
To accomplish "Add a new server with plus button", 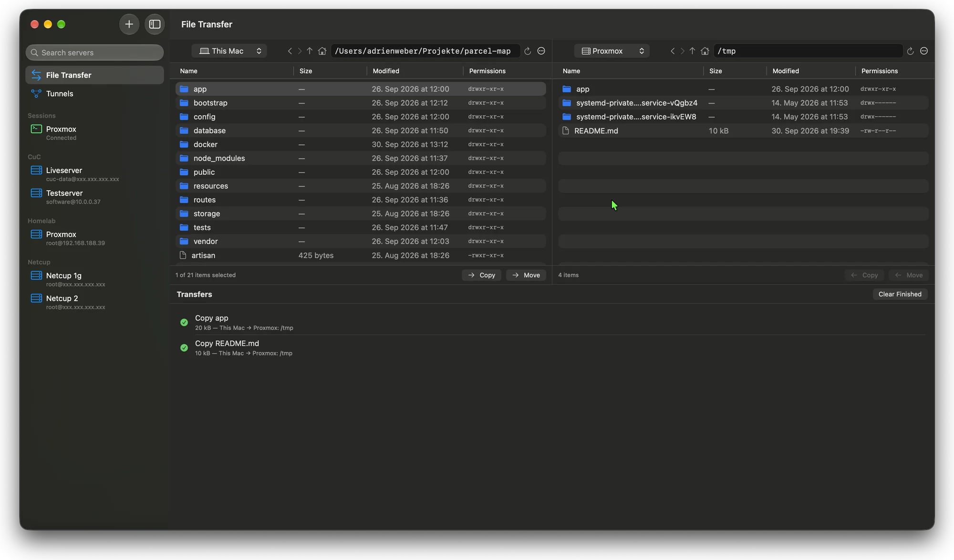I will 129,24.
